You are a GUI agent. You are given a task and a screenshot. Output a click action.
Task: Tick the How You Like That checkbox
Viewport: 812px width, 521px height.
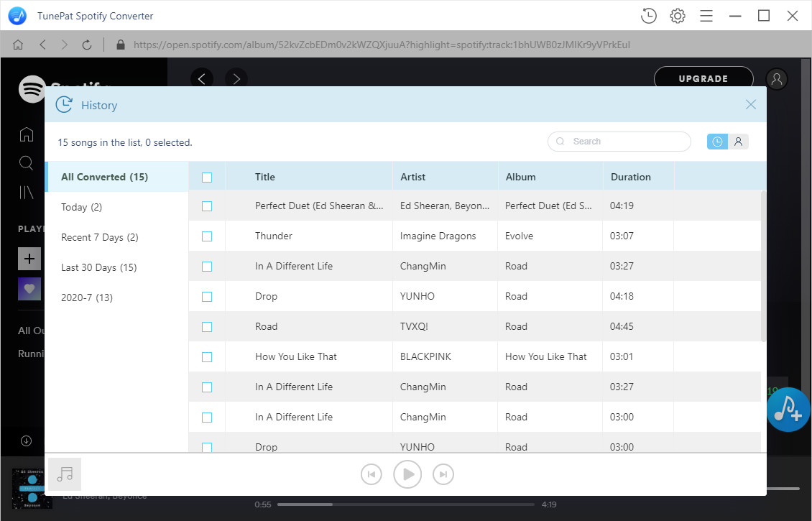pos(207,357)
